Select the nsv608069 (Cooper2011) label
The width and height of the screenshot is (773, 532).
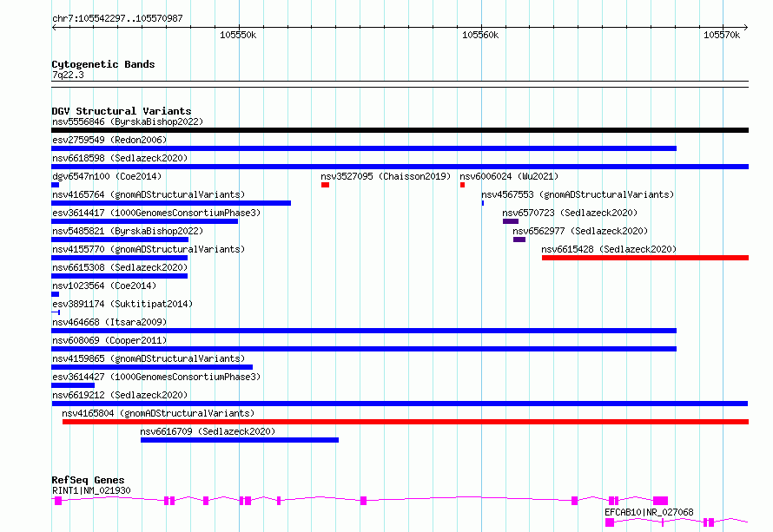pos(109,340)
